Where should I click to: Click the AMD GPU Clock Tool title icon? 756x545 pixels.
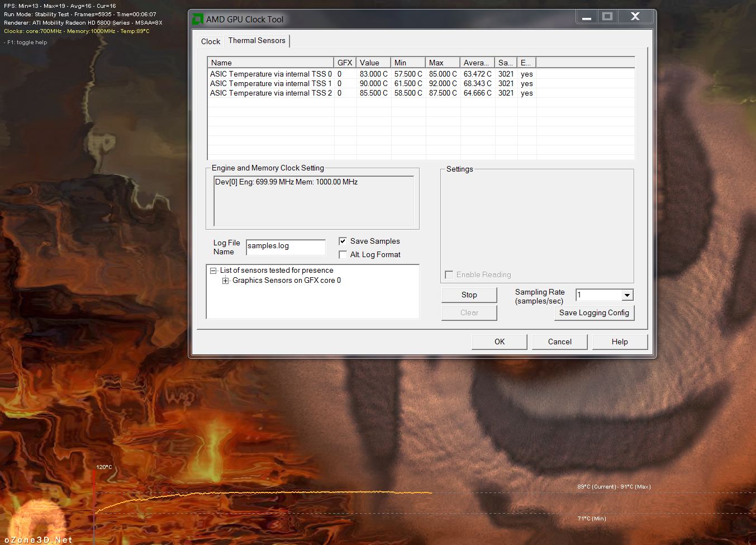(198, 19)
